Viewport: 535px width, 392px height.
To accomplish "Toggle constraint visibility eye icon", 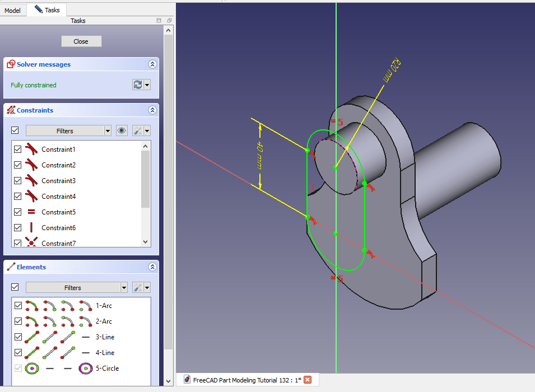I will click(x=122, y=130).
